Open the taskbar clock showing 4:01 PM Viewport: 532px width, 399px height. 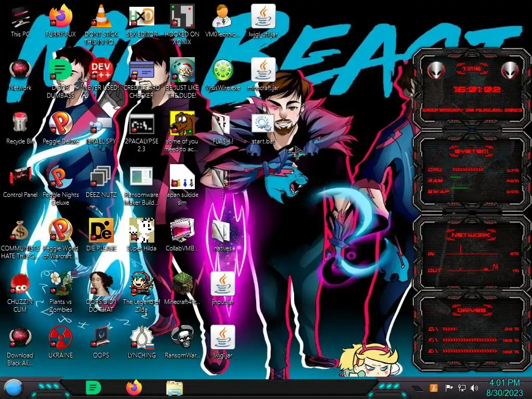pyautogui.click(x=504, y=388)
